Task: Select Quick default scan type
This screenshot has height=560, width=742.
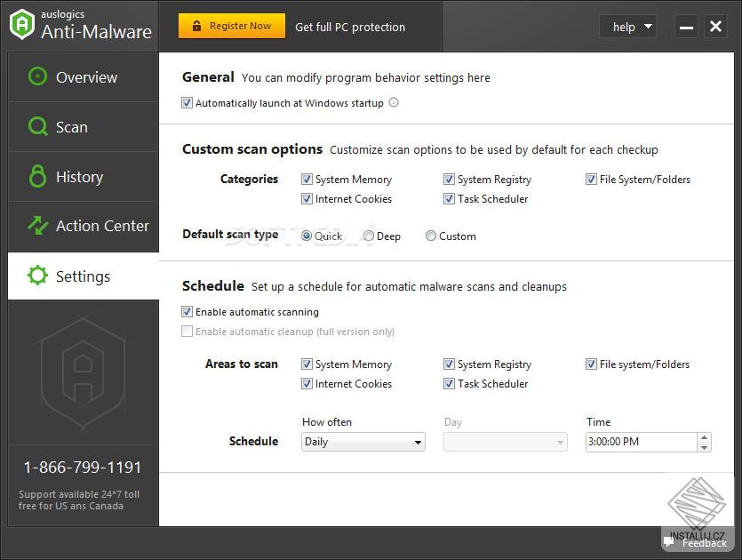Action: pos(307,236)
